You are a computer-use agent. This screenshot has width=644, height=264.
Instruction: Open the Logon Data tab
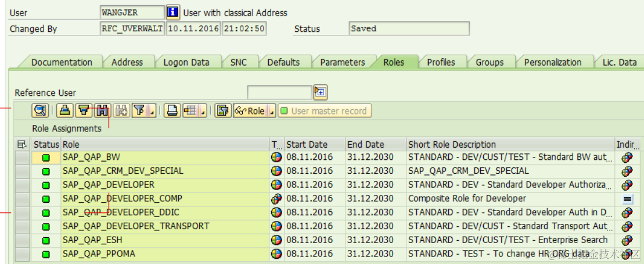pos(186,62)
